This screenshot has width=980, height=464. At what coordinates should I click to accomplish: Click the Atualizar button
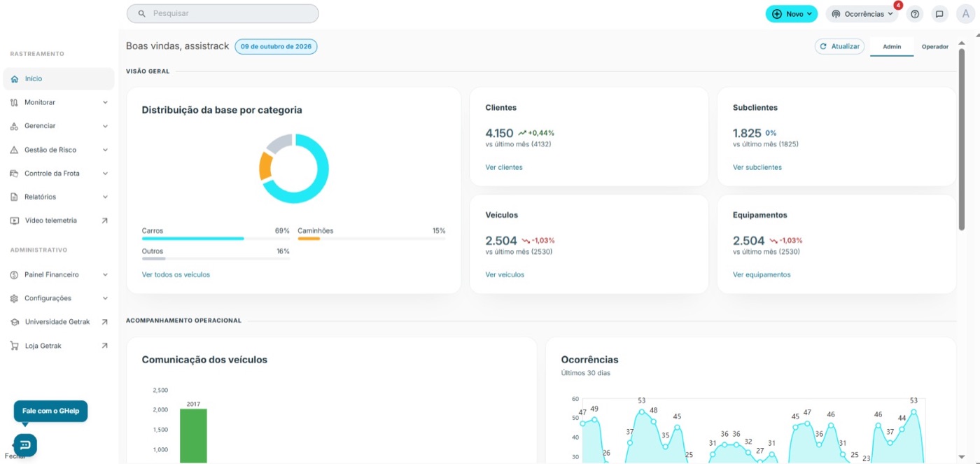(x=840, y=46)
